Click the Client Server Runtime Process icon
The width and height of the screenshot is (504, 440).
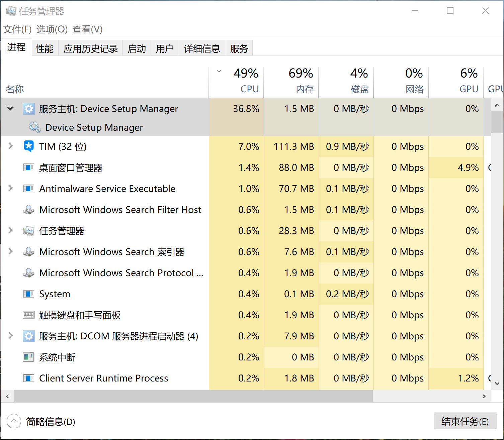29,378
